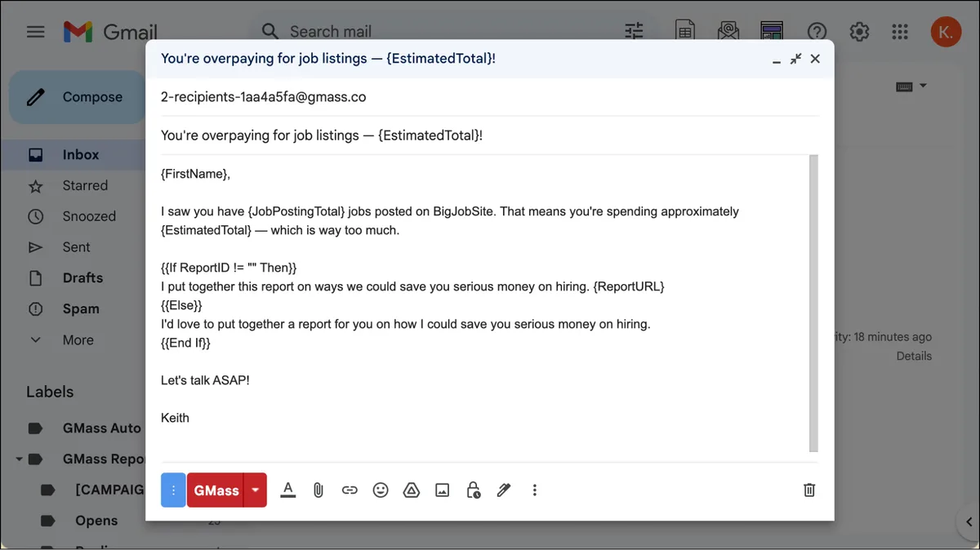The image size is (980, 550).
Task: Open Gmail support help icon
Action: [x=817, y=32]
